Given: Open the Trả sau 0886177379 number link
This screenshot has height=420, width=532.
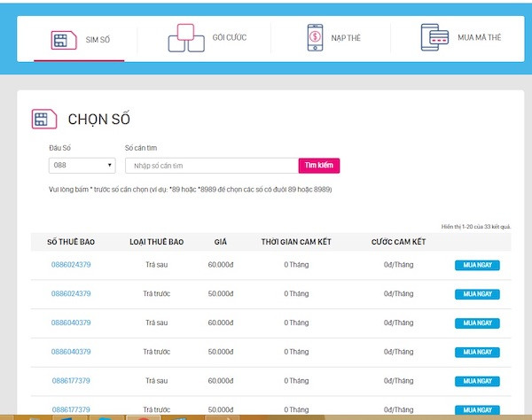Looking at the screenshot, I should [x=71, y=381].
